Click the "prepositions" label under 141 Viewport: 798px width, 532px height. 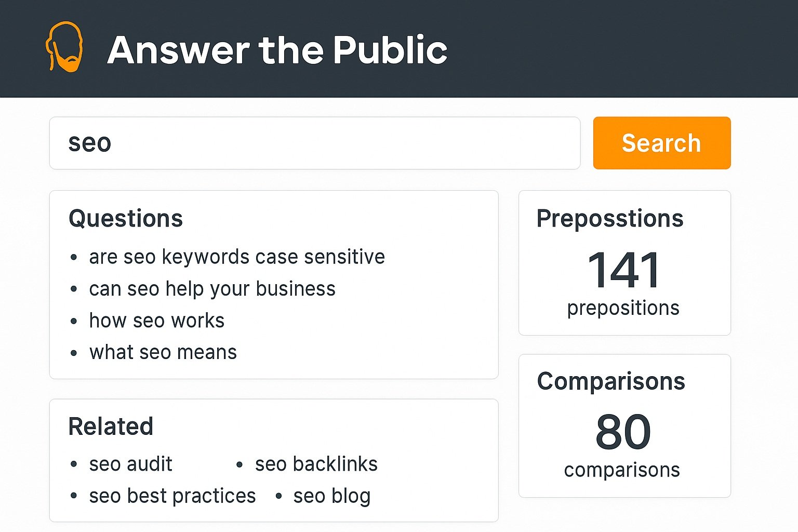coord(623,308)
